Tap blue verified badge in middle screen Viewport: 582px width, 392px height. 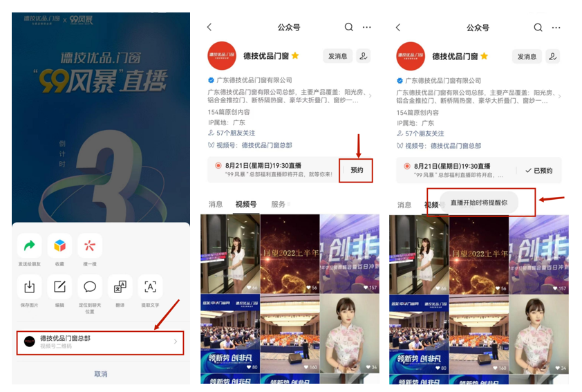click(211, 80)
